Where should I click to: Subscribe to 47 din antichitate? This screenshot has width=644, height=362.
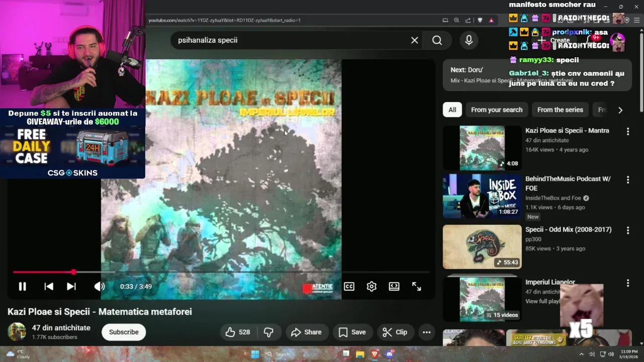pyautogui.click(x=124, y=332)
